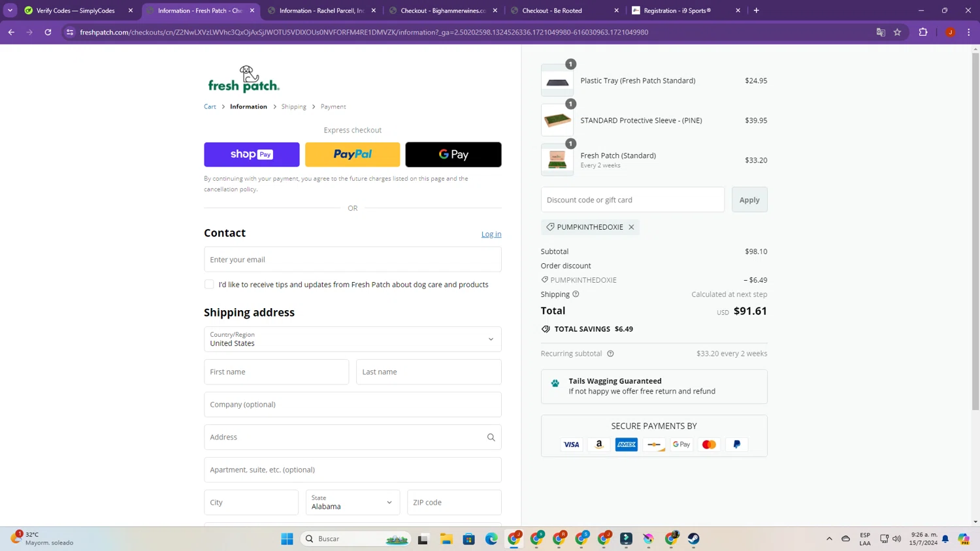Click the Last name field
This screenshot has width=980, height=551.
[x=429, y=372]
